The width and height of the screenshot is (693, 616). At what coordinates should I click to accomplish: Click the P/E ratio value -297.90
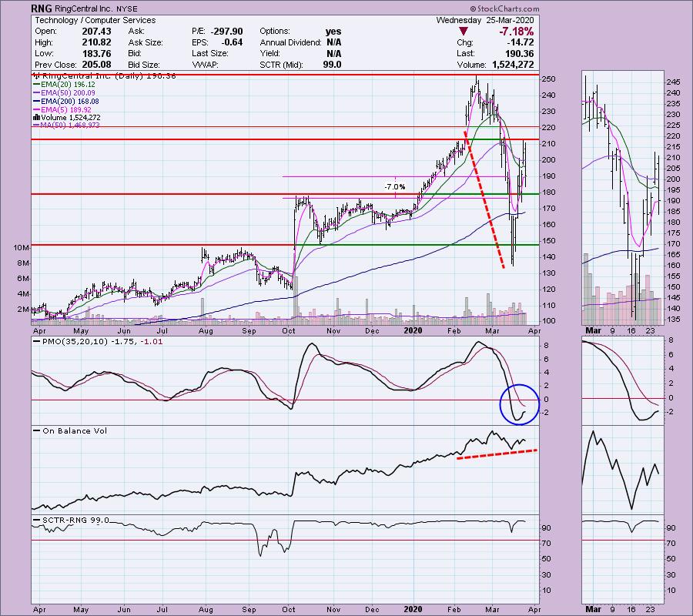tap(226, 32)
